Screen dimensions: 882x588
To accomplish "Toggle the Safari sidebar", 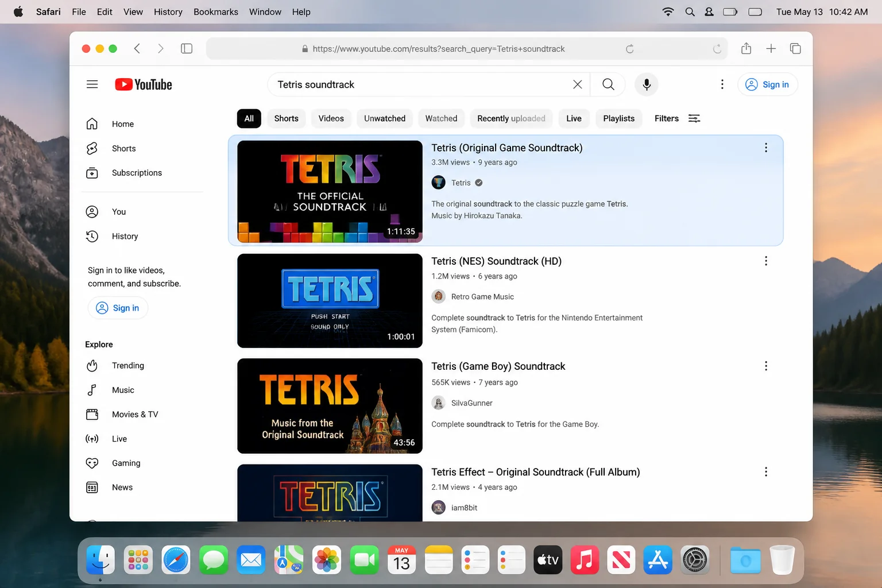I will (x=187, y=49).
